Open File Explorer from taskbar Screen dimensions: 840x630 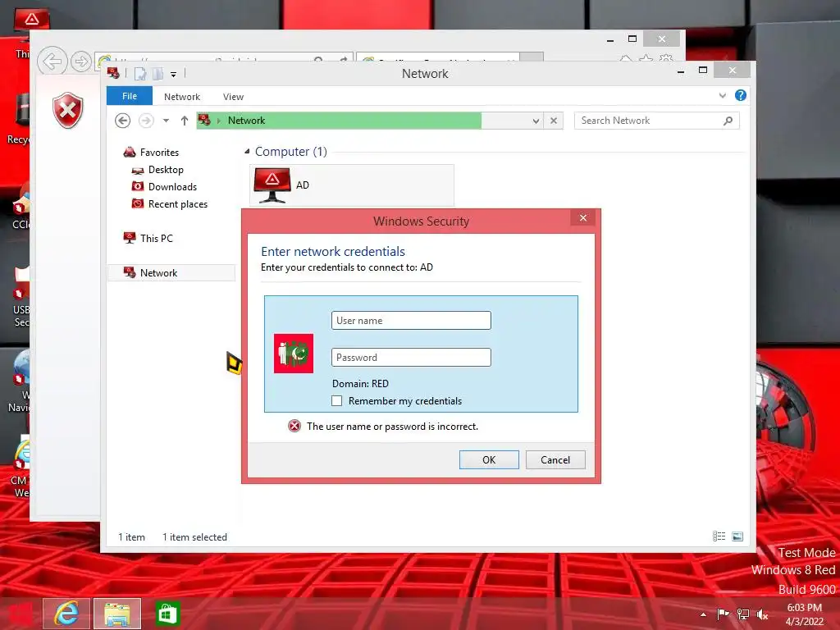(117, 614)
